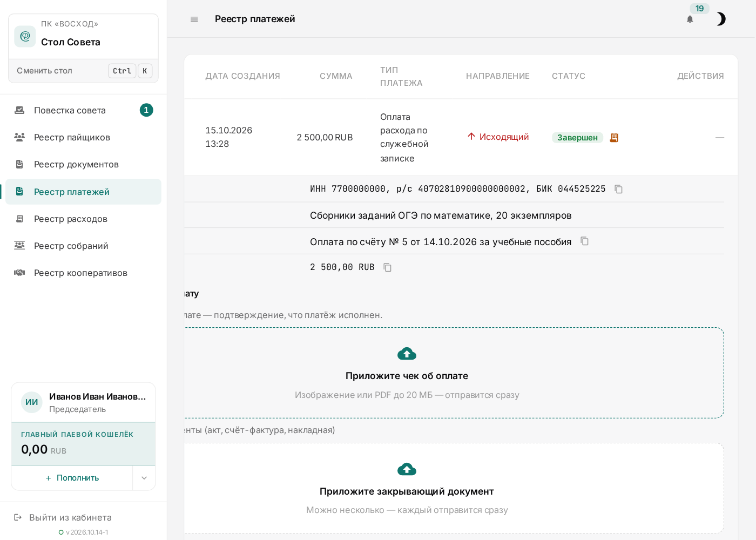Click the СТАТУС column header
The image size is (756, 540).
click(569, 76)
